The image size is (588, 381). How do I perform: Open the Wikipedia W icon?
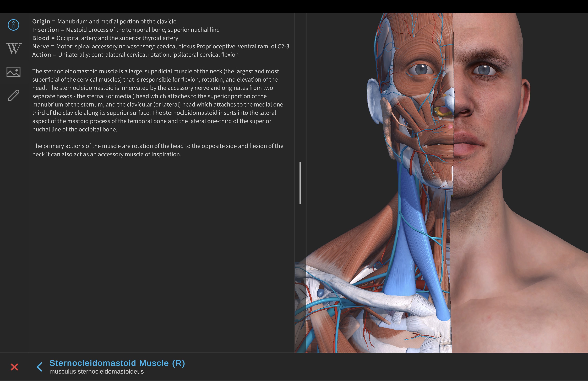pos(14,48)
